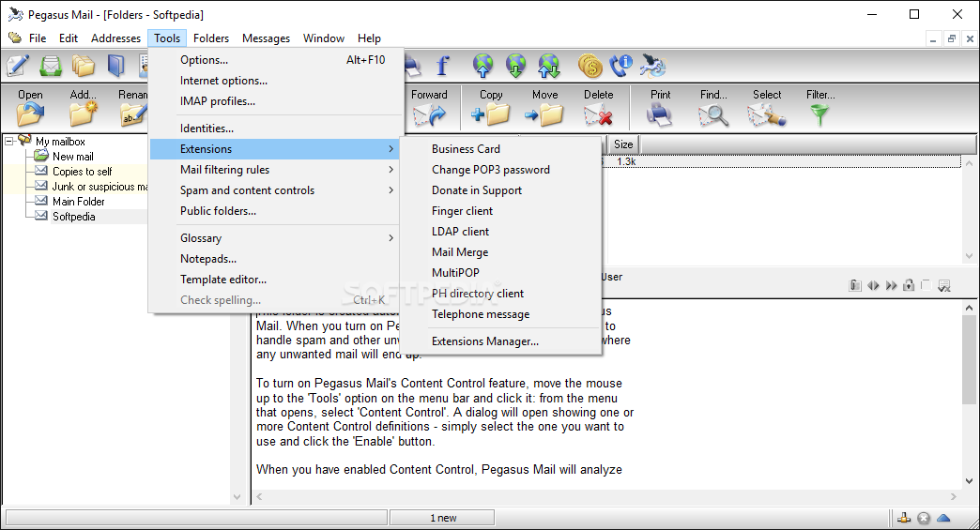
Task: Click the Add folder button
Action: (x=84, y=107)
